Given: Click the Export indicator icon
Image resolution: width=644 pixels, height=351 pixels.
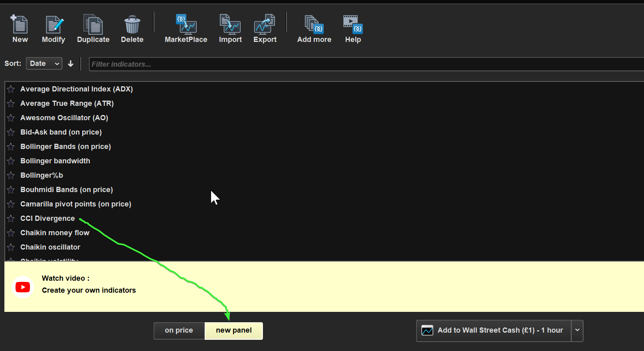Looking at the screenshot, I should pos(265,24).
